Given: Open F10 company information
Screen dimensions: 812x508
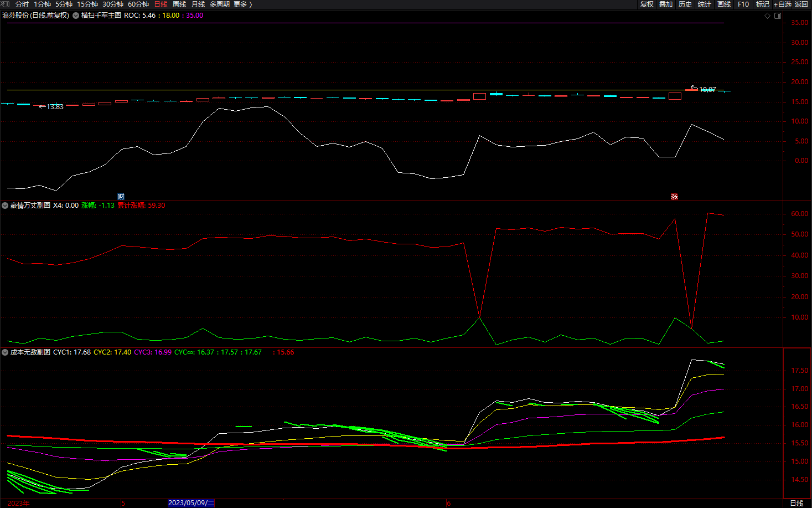Looking at the screenshot, I should tap(743, 4).
